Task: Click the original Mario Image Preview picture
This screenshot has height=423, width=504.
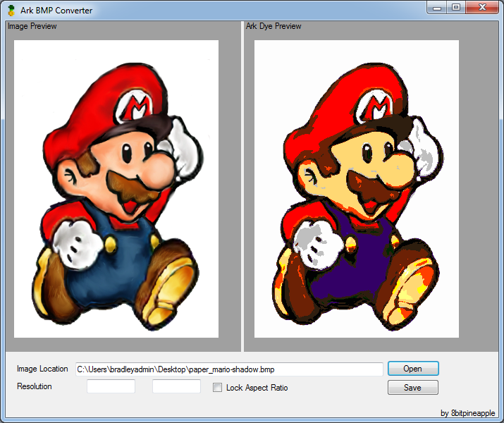Action: [x=116, y=189]
